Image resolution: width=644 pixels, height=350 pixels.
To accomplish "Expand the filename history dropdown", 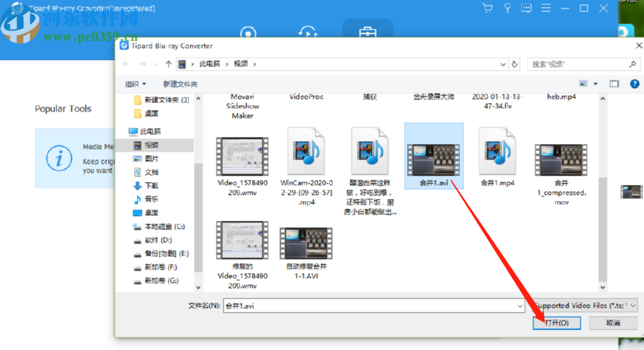I will tap(520, 306).
